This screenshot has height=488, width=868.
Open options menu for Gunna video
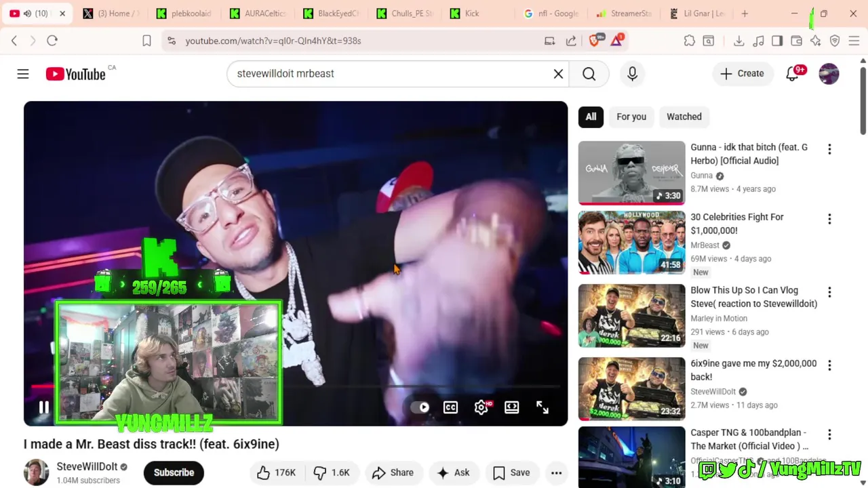tap(829, 149)
